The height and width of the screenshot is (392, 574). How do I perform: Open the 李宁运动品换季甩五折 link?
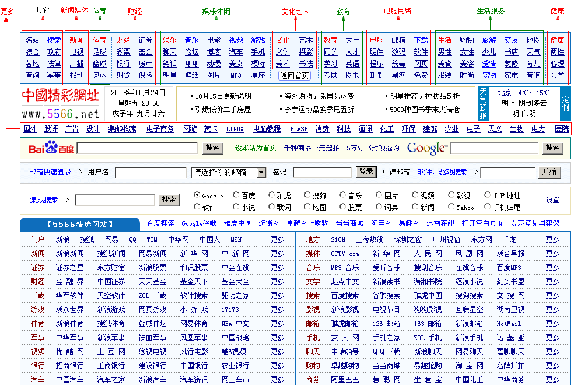[x=319, y=110]
